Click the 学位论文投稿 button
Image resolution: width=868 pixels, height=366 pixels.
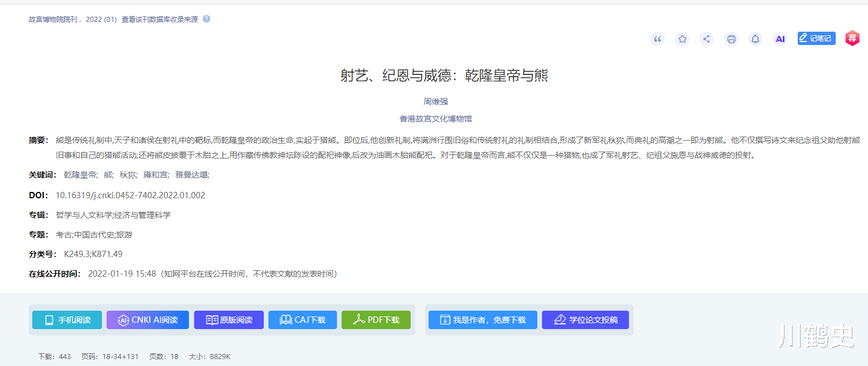pos(585,320)
